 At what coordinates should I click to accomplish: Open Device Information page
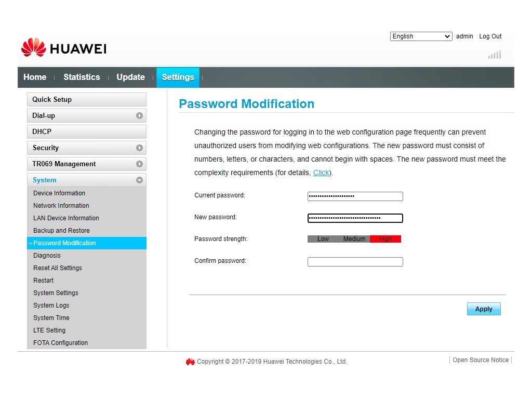point(59,193)
